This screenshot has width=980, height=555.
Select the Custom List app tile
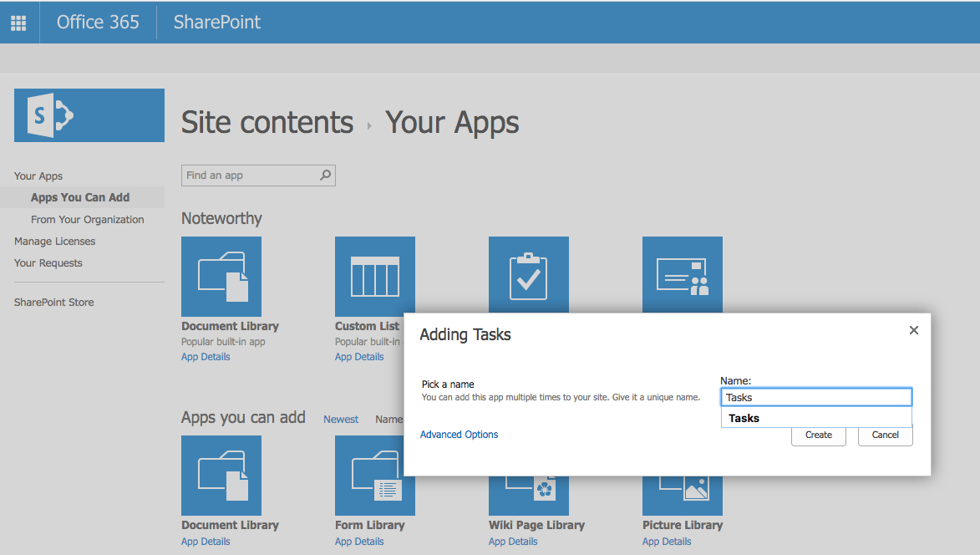coord(374,276)
